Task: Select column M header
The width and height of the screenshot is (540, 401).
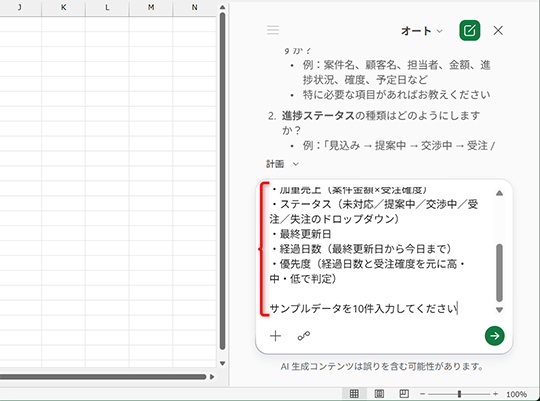Action: coord(151,8)
